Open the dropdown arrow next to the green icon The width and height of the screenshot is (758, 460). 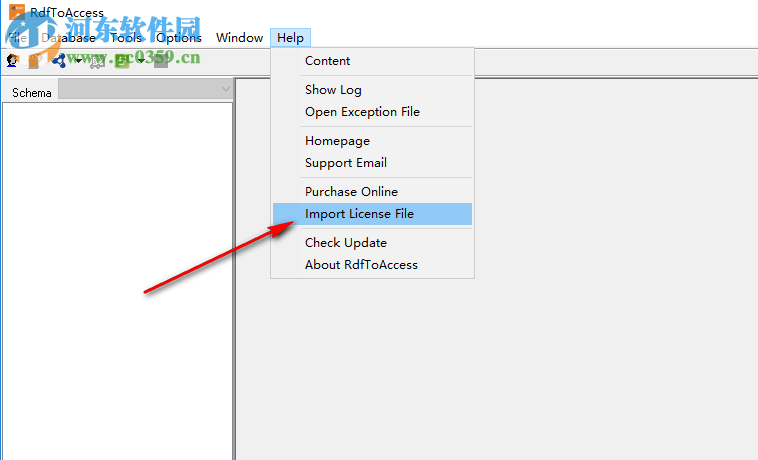[141, 61]
